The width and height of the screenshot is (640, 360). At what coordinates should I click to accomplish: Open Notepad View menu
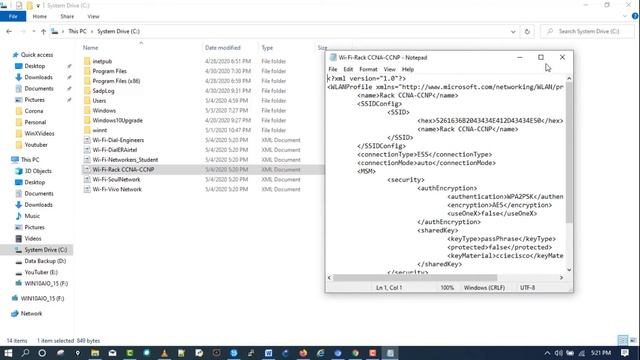[x=389, y=69]
